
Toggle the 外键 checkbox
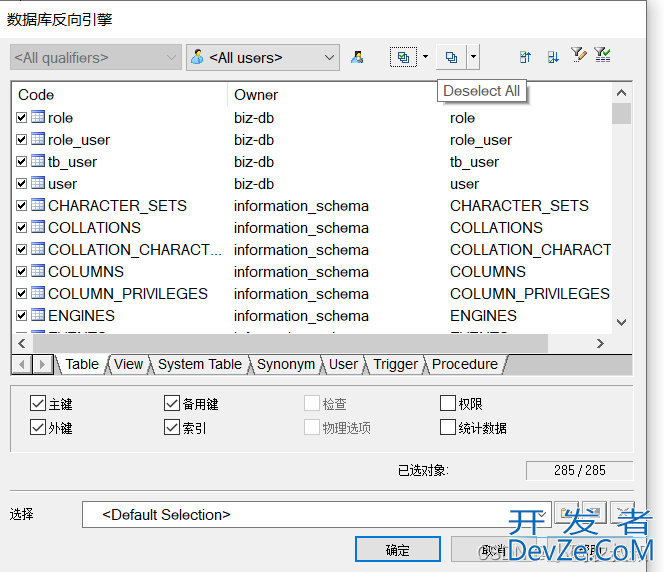38,427
